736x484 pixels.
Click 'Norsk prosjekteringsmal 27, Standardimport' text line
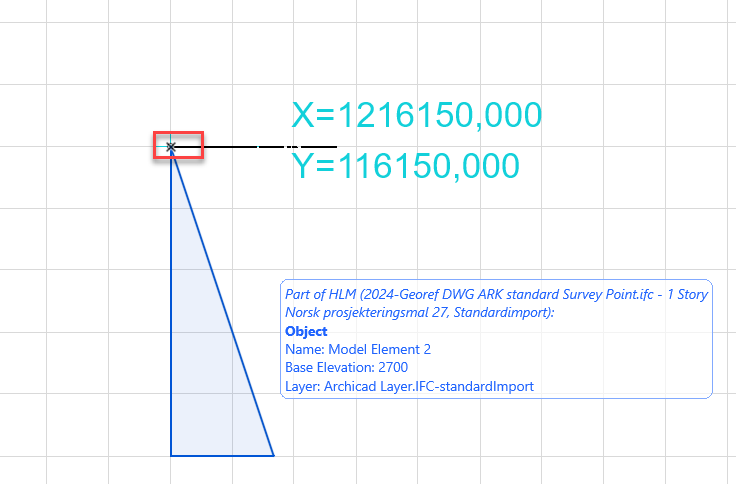(419, 313)
